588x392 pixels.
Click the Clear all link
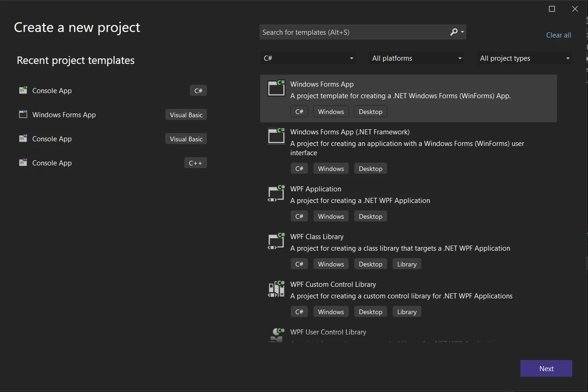tap(558, 35)
